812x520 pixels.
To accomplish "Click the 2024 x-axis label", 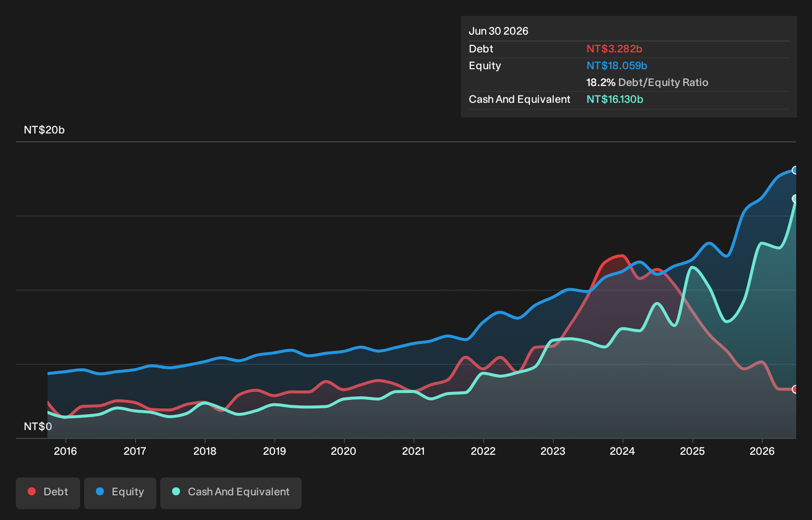I will 623,451.
